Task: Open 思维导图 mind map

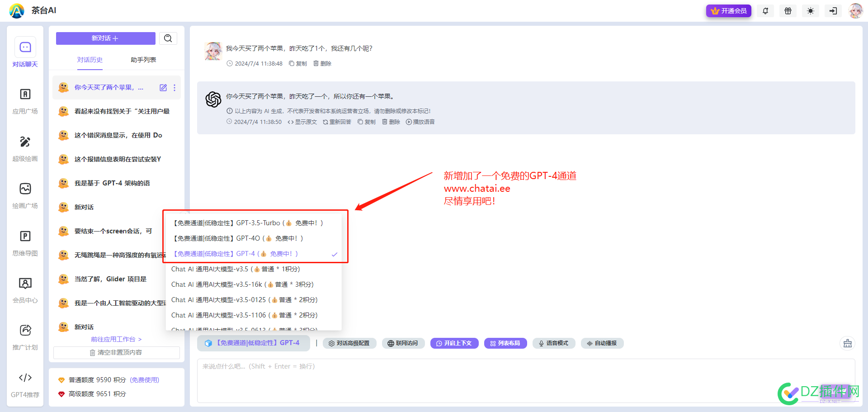Action: 25,242
